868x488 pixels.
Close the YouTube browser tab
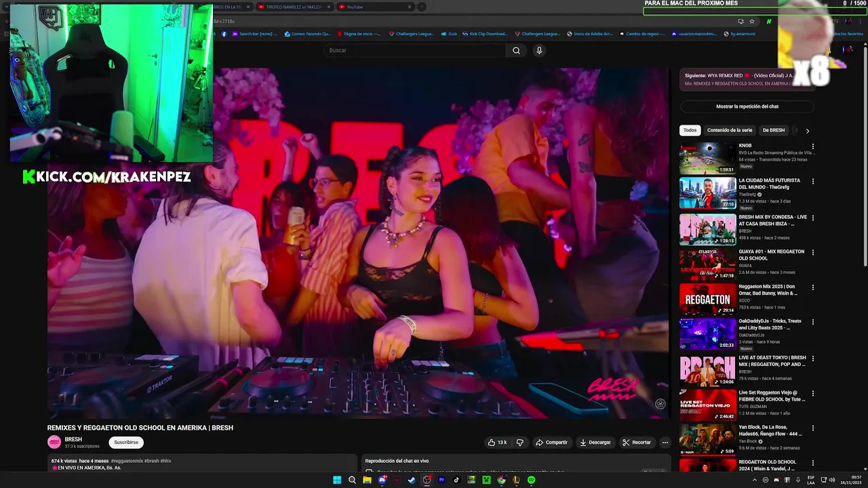click(410, 7)
